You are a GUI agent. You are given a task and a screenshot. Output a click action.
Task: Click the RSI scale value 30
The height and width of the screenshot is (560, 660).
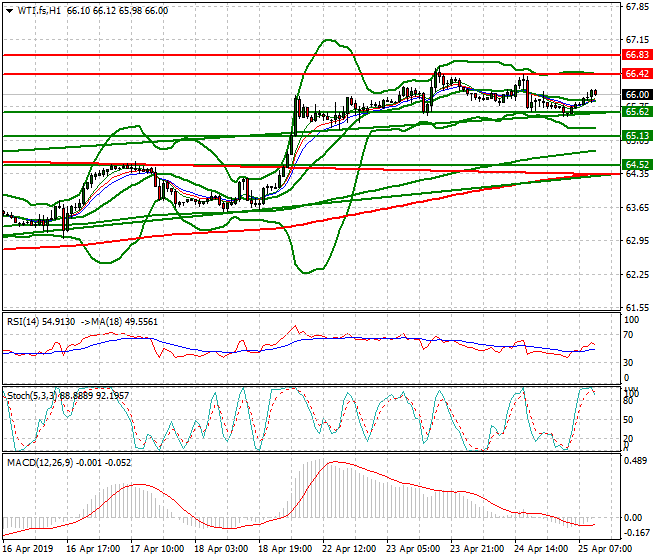[x=630, y=362]
